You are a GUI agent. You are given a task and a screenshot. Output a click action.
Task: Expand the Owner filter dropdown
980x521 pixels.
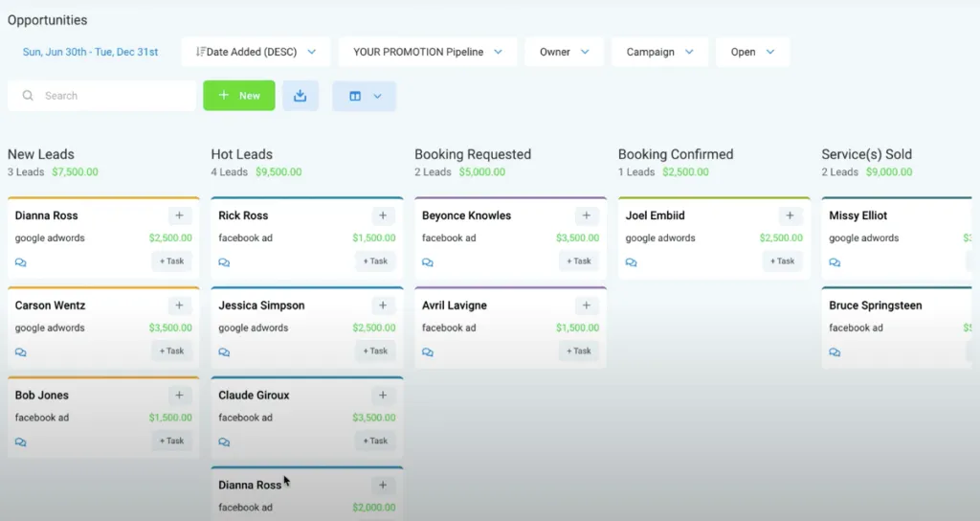tap(563, 52)
